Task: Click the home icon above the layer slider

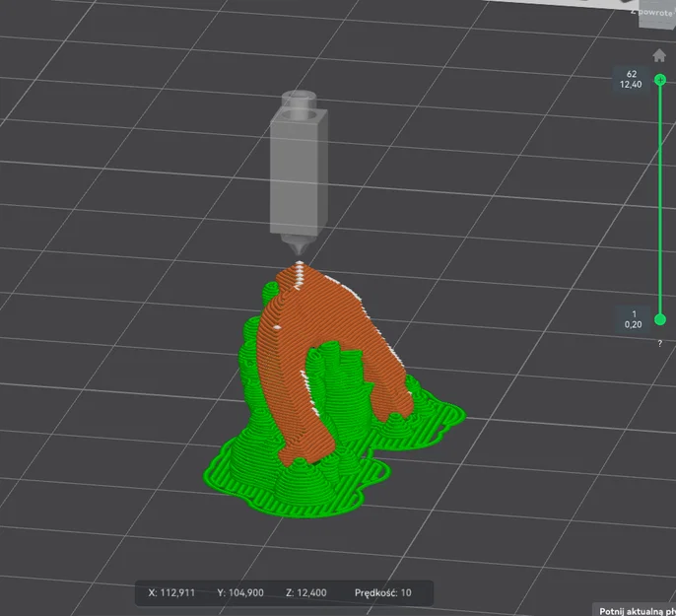Action: [658, 55]
